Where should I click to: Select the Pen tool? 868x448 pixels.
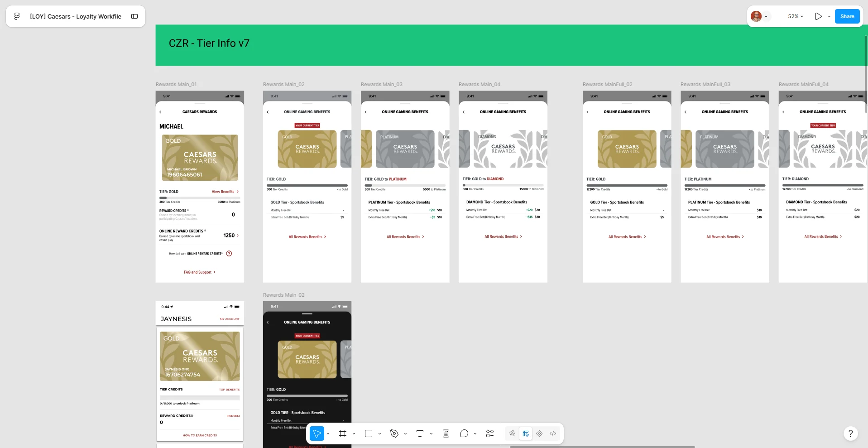point(394,434)
